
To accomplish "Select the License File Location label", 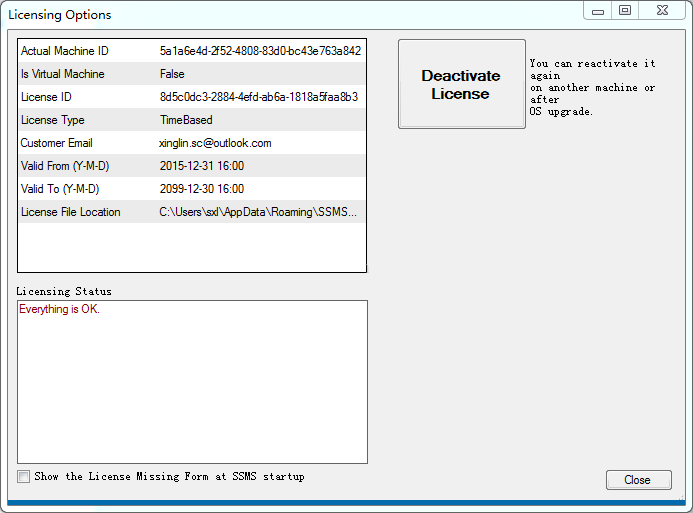I will click(x=71, y=212).
